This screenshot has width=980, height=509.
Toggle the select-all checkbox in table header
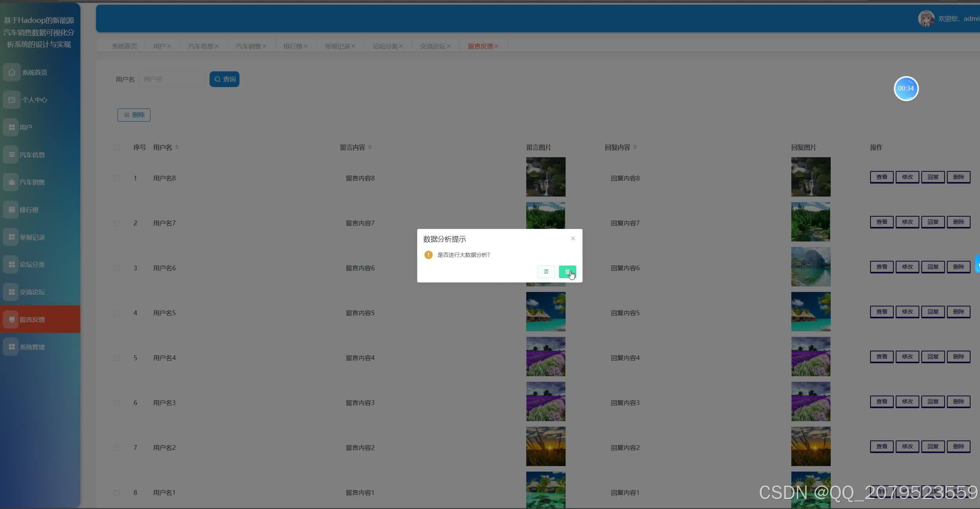point(117,147)
